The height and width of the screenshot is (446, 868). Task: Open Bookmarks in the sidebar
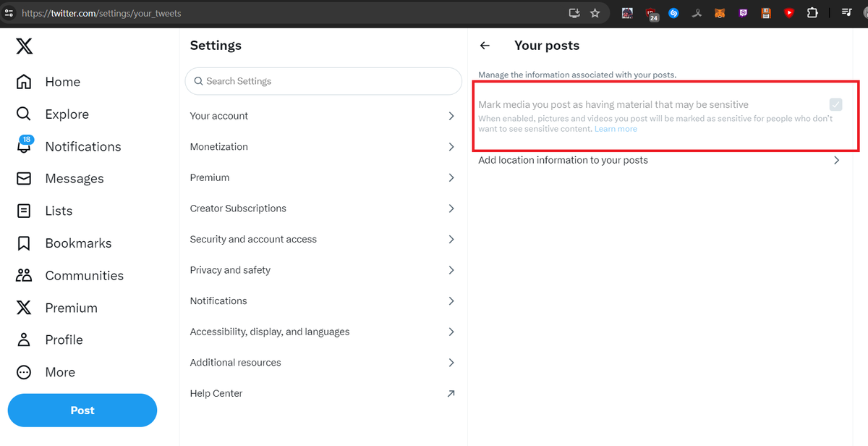coord(64,243)
